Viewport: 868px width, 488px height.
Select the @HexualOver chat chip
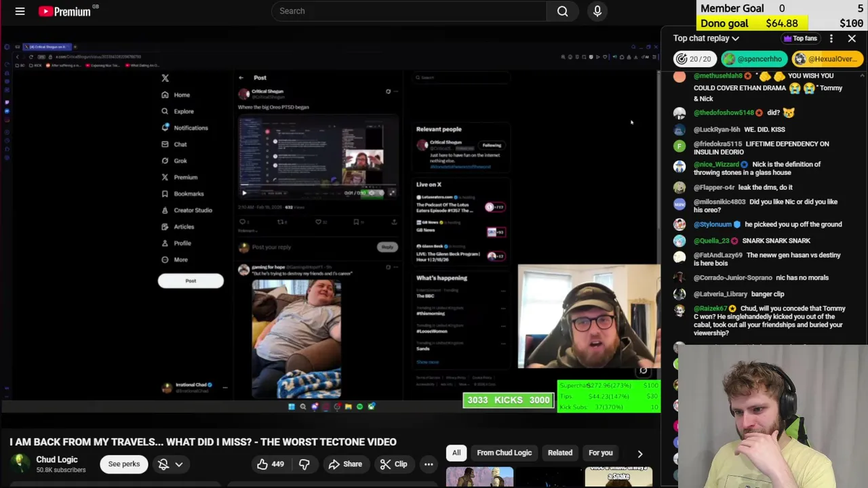coord(826,59)
